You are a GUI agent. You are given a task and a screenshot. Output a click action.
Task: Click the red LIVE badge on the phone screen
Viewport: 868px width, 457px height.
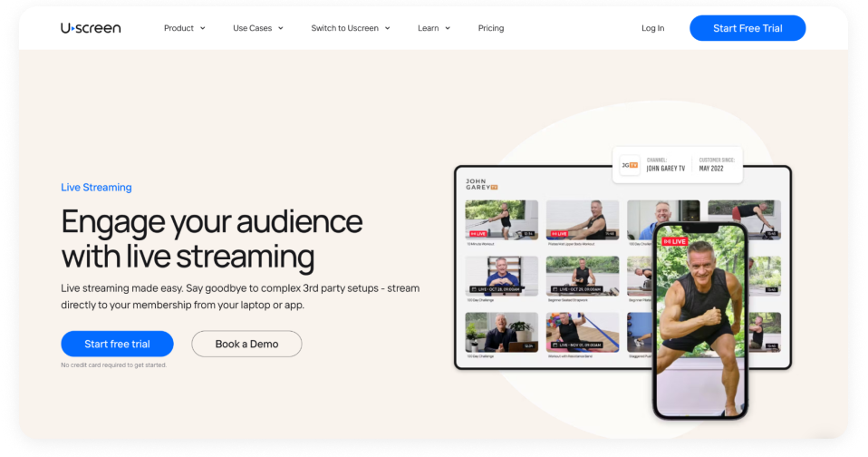coord(674,242)
